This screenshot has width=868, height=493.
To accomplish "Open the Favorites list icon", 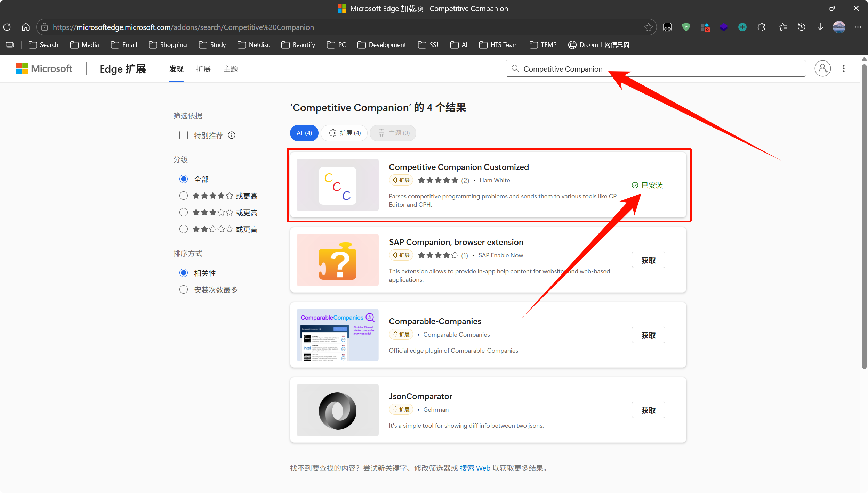I will click(783, 27).
